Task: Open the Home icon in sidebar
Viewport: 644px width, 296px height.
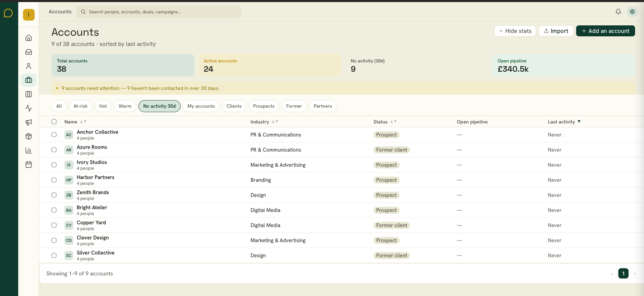Action: click(x=29, y=38)
